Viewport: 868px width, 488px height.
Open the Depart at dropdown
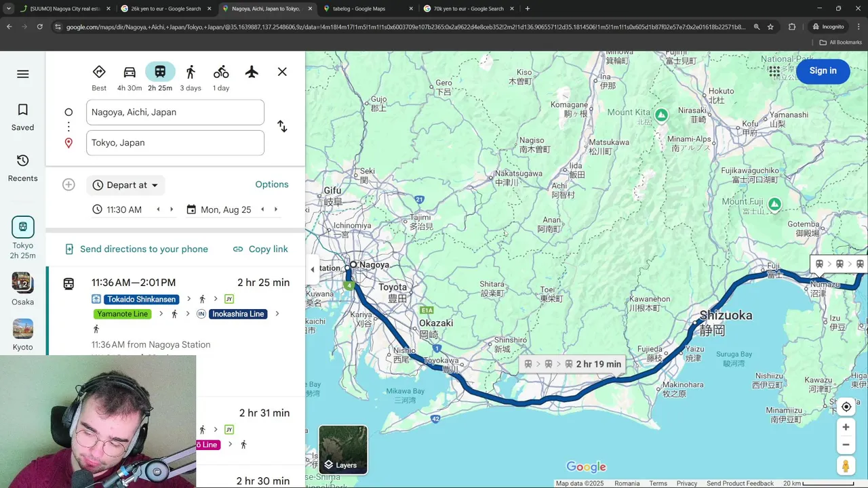tap(125, 185)
